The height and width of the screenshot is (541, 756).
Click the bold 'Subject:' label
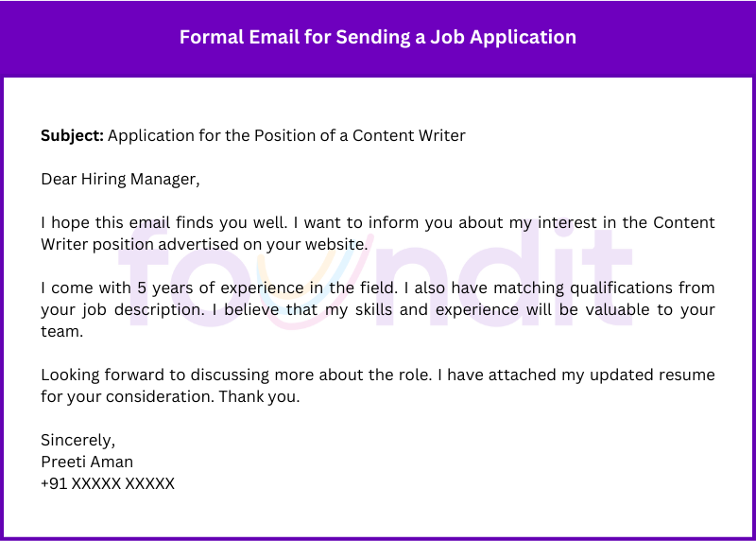click(72, 135)
